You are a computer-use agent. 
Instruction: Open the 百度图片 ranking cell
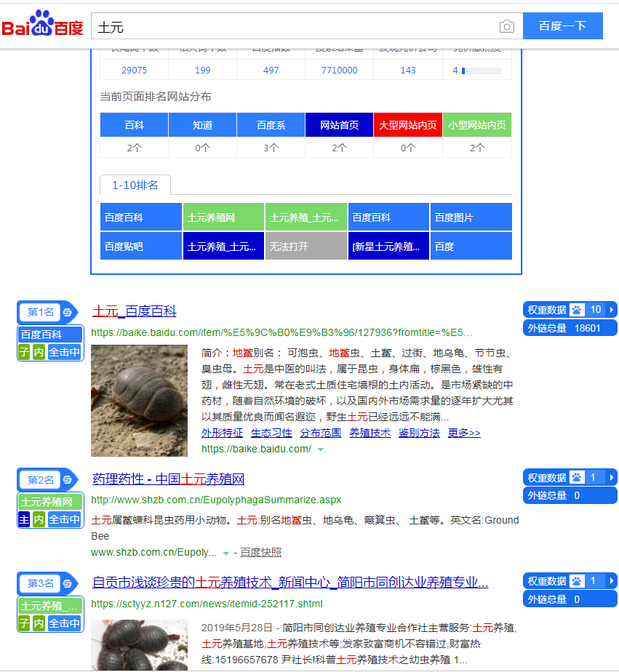point(471,217)
